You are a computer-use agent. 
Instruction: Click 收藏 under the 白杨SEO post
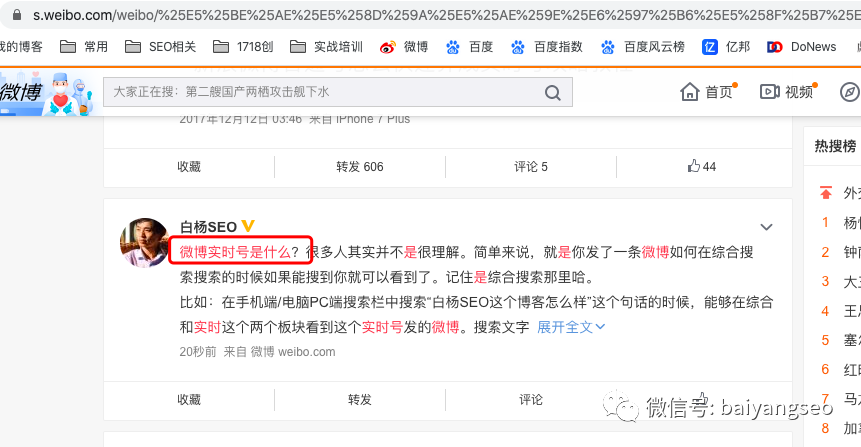click(x=189, y=399)
